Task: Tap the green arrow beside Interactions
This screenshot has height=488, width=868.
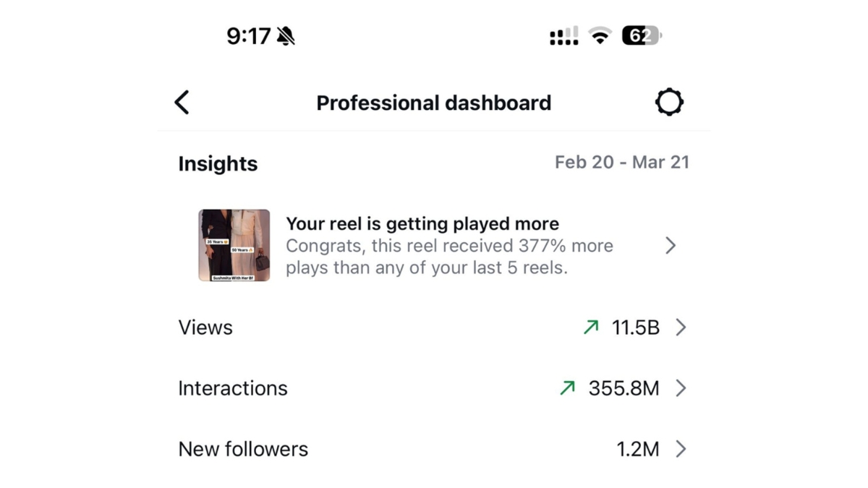Action: (567, 388)
